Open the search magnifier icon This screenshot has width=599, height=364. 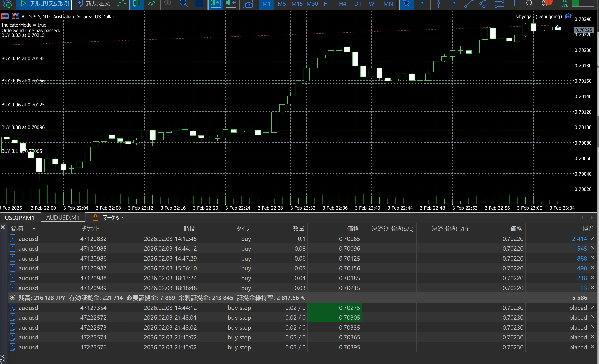tap(529, 4)
